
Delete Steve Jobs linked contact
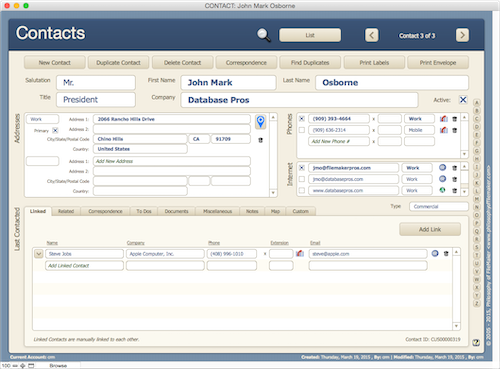pyautogui.click(x=446, y=254)
